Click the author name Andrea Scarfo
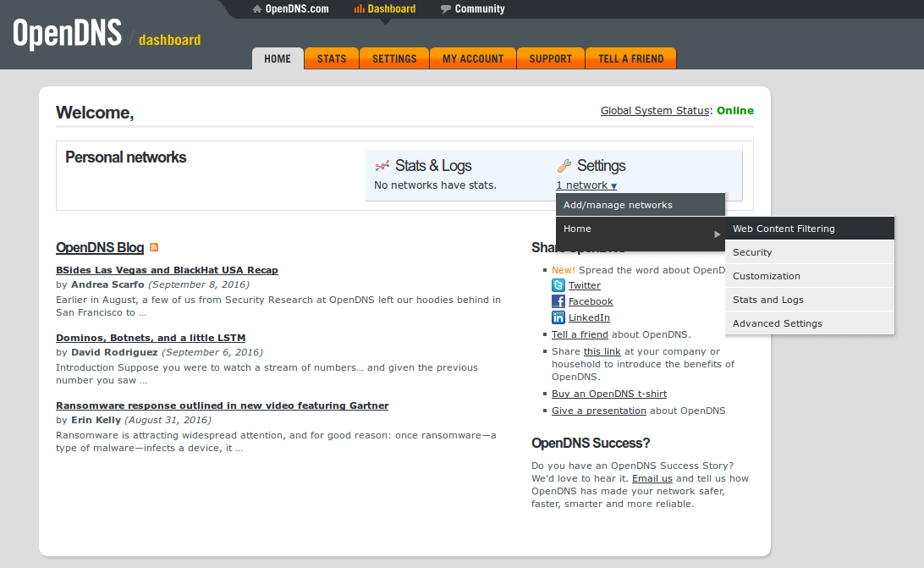The image size is (924, 568). [x=107, y=284]
